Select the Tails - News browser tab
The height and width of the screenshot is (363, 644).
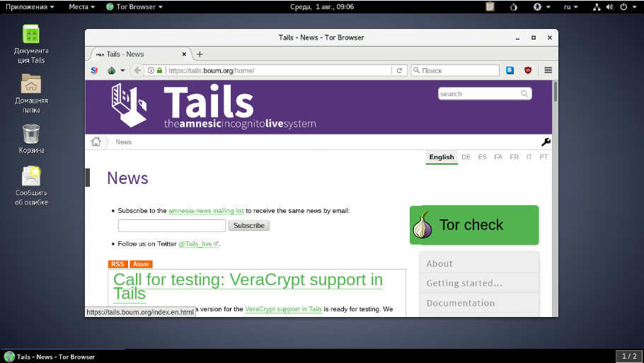coord(139,54)
